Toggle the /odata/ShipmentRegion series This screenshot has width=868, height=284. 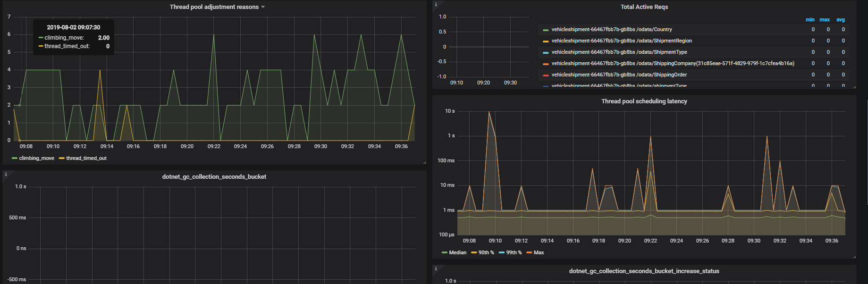point(622,41)
